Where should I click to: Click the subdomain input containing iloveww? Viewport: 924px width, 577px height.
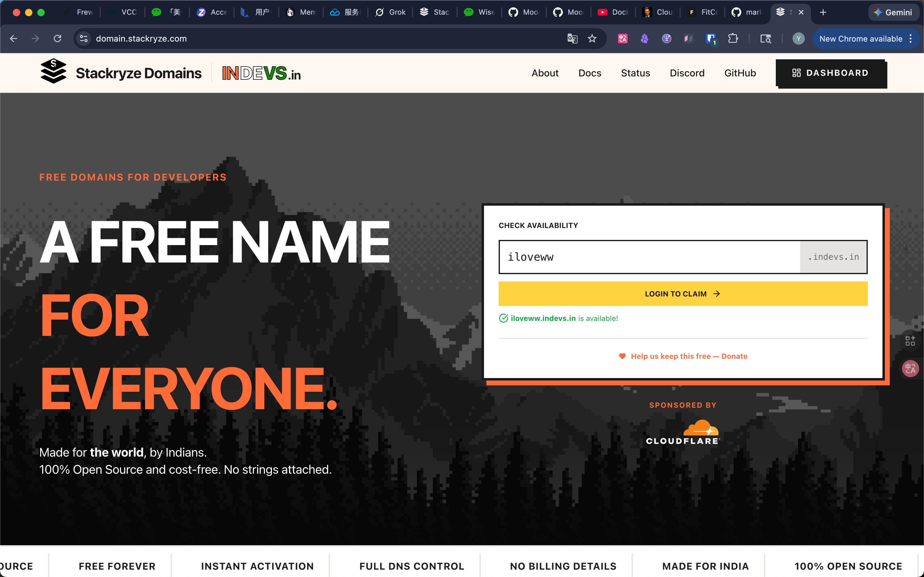tap(649, 257)
